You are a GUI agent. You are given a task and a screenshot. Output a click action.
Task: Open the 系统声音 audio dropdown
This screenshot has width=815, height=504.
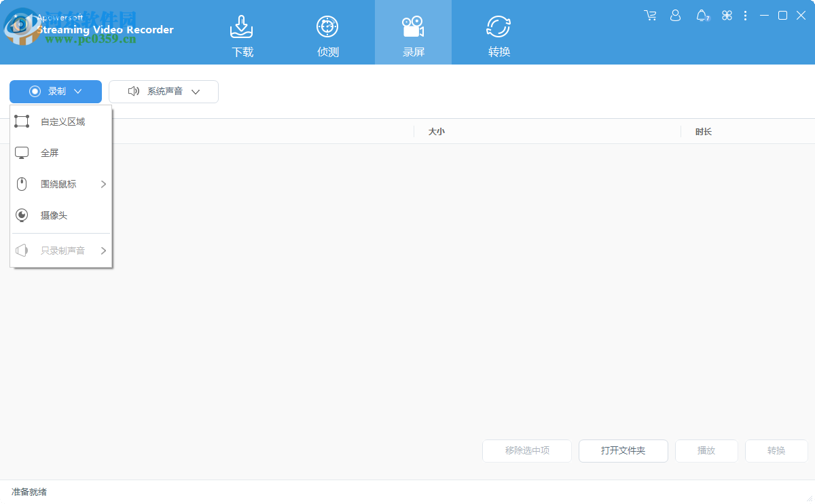coord(163,91)
